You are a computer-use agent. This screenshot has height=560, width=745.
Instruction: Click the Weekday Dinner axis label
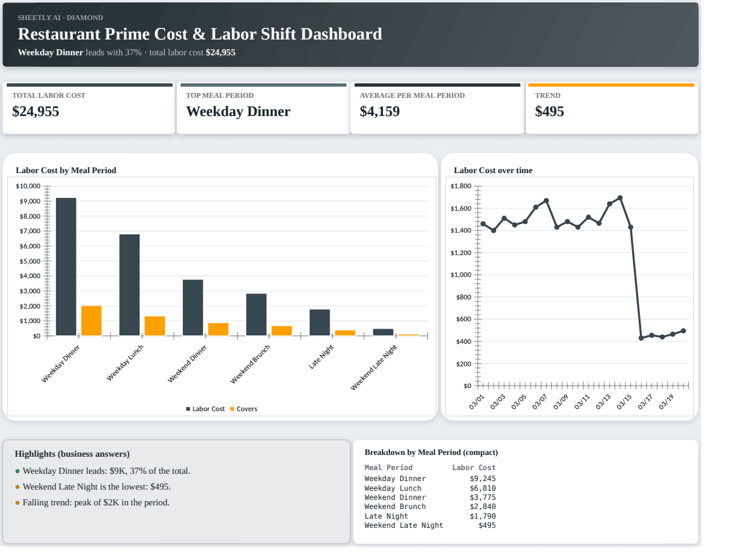click(x=61, y=363)
